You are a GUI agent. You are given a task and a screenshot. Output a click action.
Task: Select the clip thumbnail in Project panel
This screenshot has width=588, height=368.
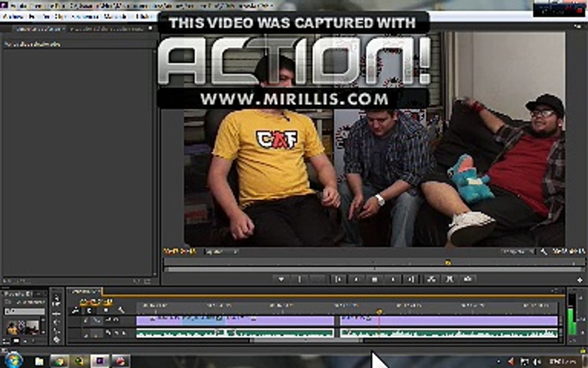22,327
